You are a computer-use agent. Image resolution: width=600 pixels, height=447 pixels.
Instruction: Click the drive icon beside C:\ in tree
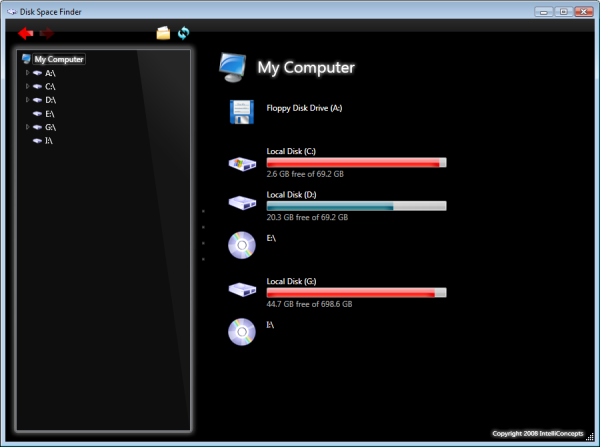click(x=37, y=86)
